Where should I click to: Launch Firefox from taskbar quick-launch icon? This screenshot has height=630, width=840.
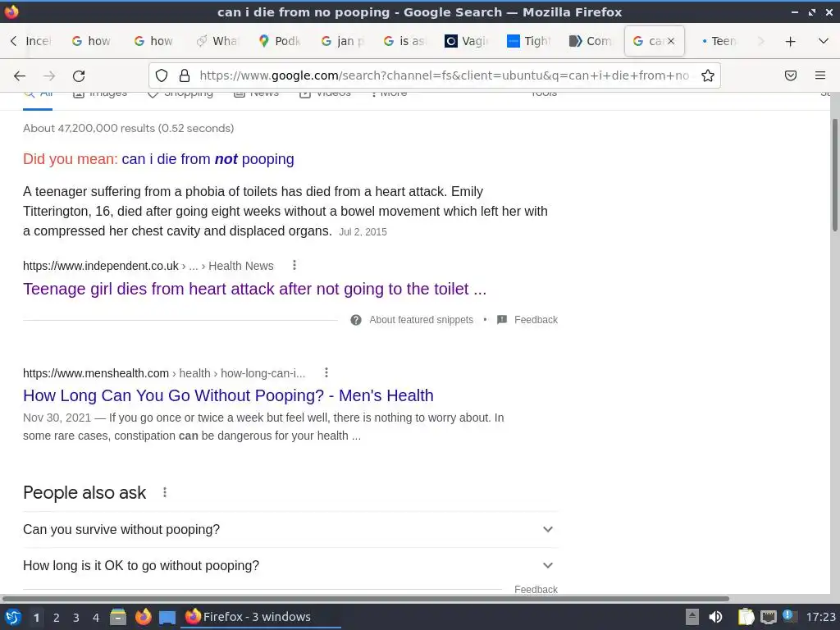pyautogui.click(x=143, y=617)
